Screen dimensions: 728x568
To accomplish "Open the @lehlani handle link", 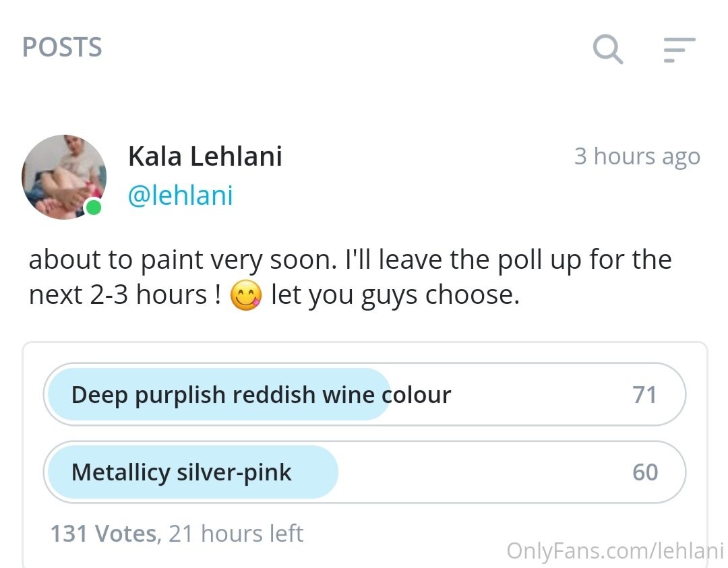I will point(180,195).
